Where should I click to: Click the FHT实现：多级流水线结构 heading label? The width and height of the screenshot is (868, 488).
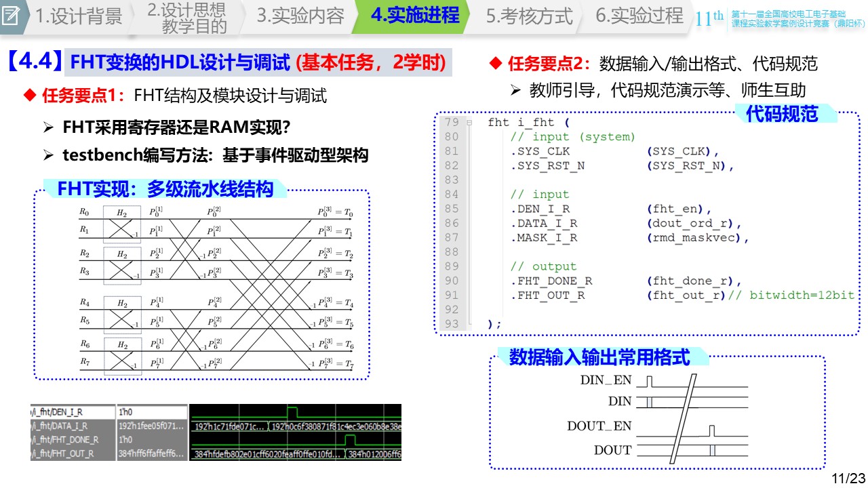coord(165,188)
